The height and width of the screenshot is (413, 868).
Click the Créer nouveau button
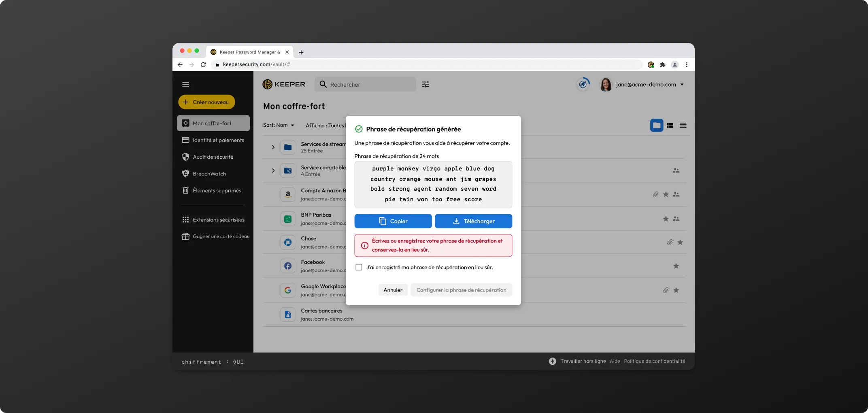click(206, 102)
